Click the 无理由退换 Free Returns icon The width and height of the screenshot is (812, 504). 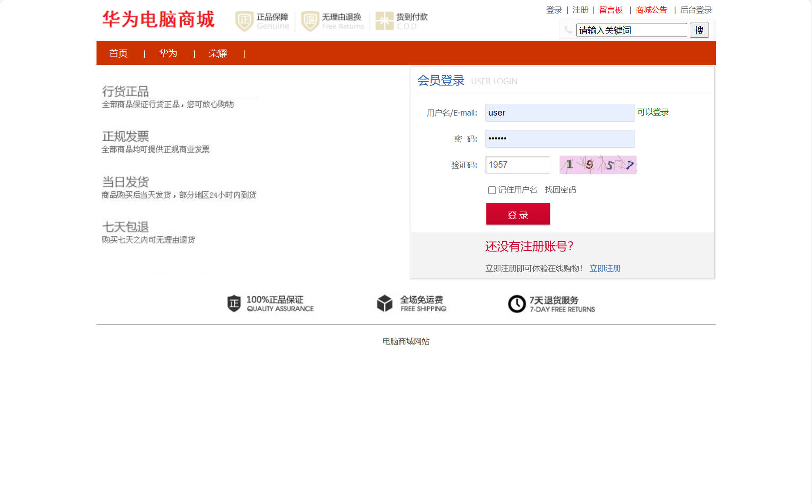click(x=309, y=20)
